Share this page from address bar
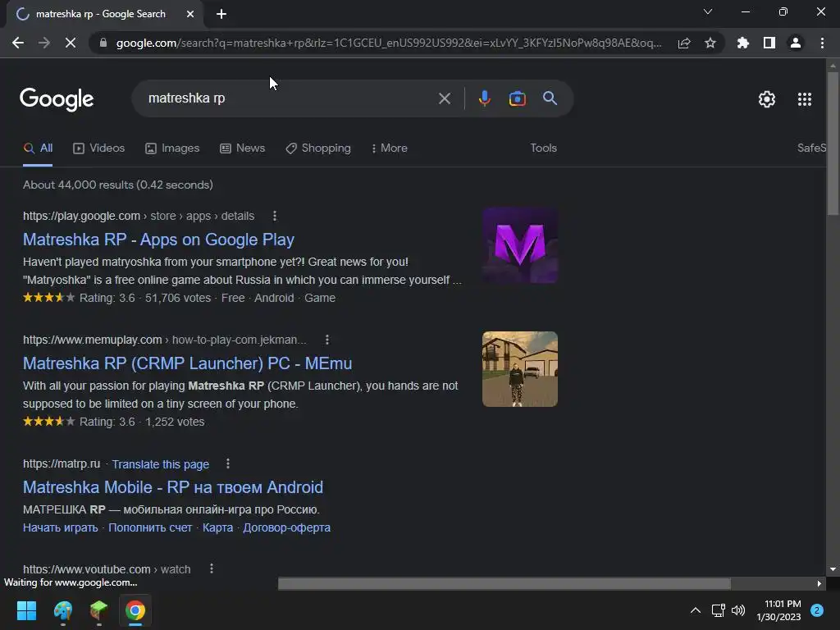Screen dimensions: 840x630 click(684, 43)
